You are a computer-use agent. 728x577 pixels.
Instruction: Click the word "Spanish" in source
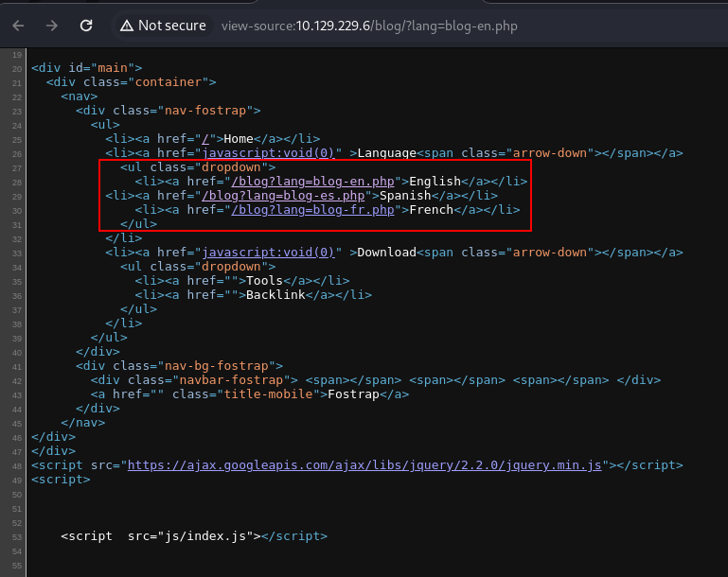click(x=405, y=196)
